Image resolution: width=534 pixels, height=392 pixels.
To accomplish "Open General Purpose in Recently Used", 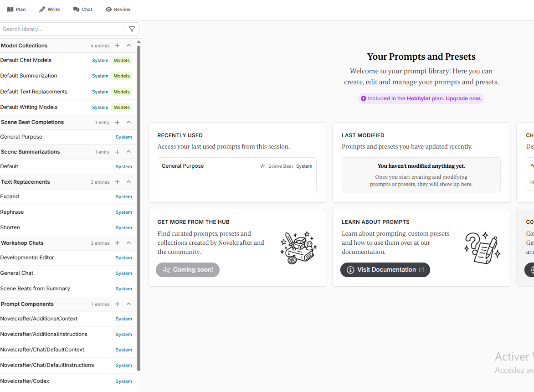I will click(x=183, y=166).
